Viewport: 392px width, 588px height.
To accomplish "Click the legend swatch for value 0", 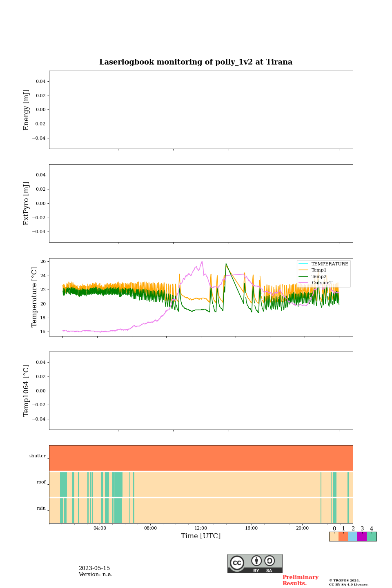I will coord(334,537).
